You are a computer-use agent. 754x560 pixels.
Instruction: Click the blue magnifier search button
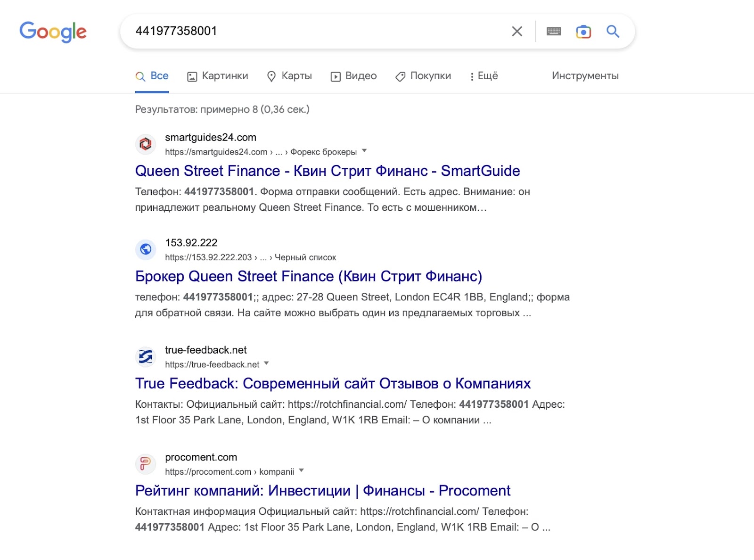click(x=613, y=31)
